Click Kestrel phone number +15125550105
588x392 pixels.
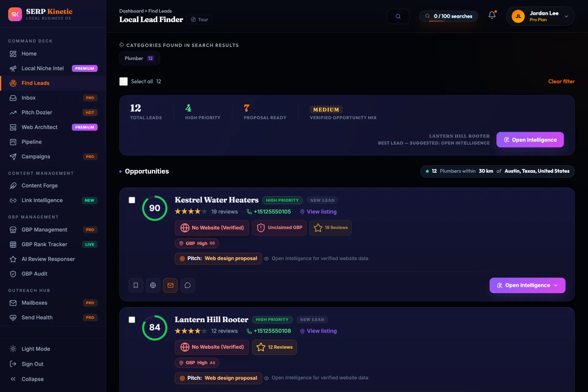[269, 212]
